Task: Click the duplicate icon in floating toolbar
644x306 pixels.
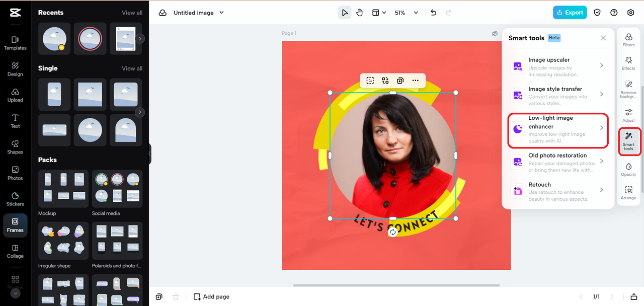Action: [x=400, y=81]
